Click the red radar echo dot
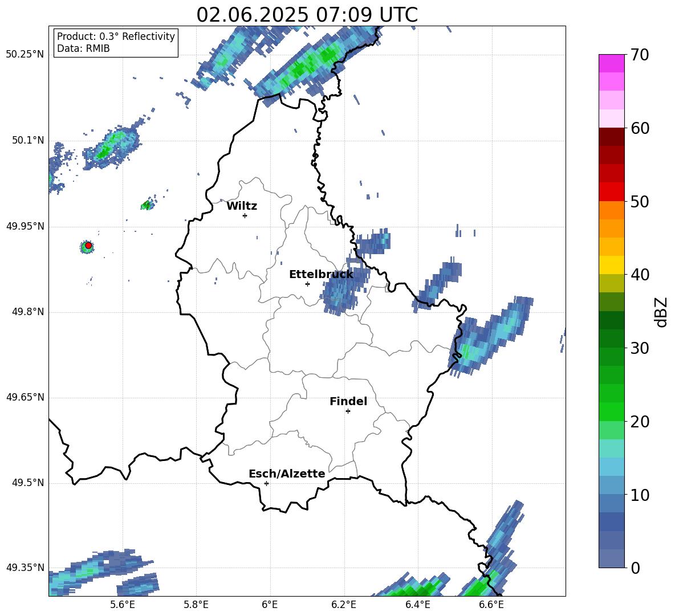675x616 pixels. click(x=88, y=246)
